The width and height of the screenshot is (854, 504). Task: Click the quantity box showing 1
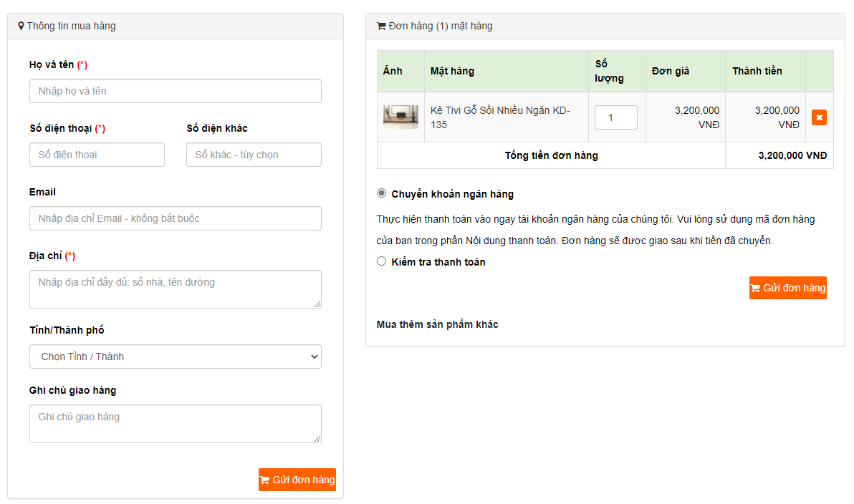pyautogui.click(x=615, y=117)
